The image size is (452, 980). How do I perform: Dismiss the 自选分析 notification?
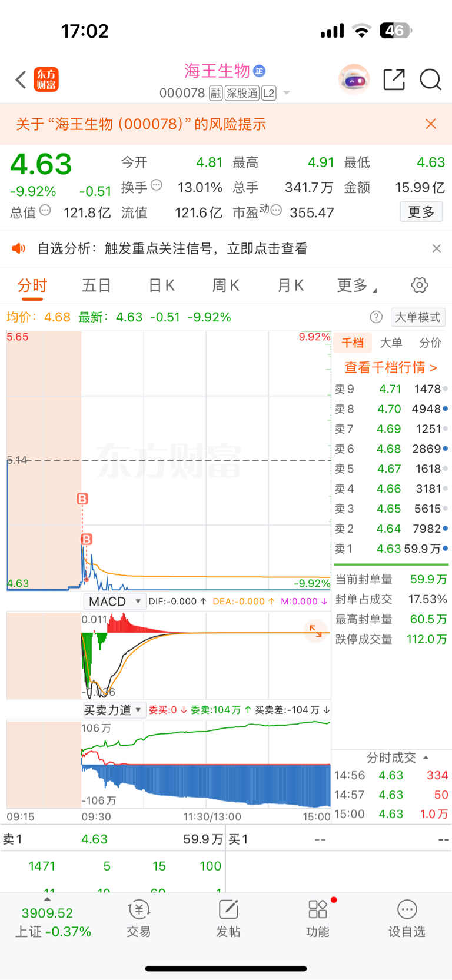[437, 248]
